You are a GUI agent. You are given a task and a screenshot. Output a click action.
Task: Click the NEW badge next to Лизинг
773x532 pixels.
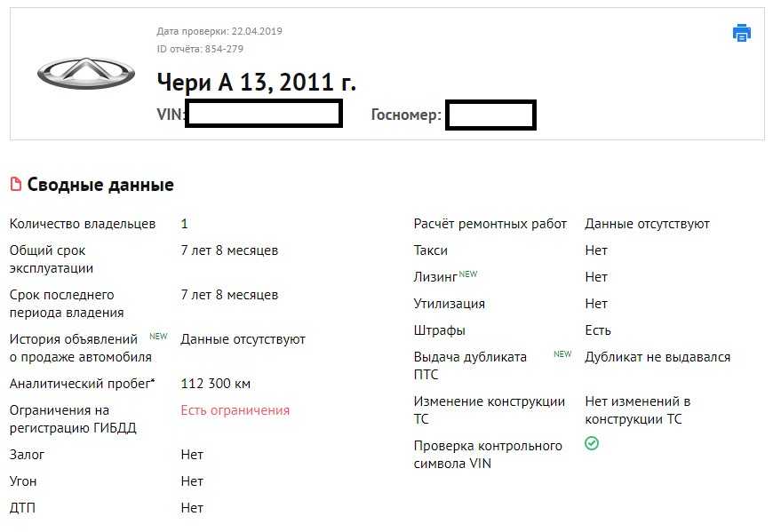pos(468,274)
